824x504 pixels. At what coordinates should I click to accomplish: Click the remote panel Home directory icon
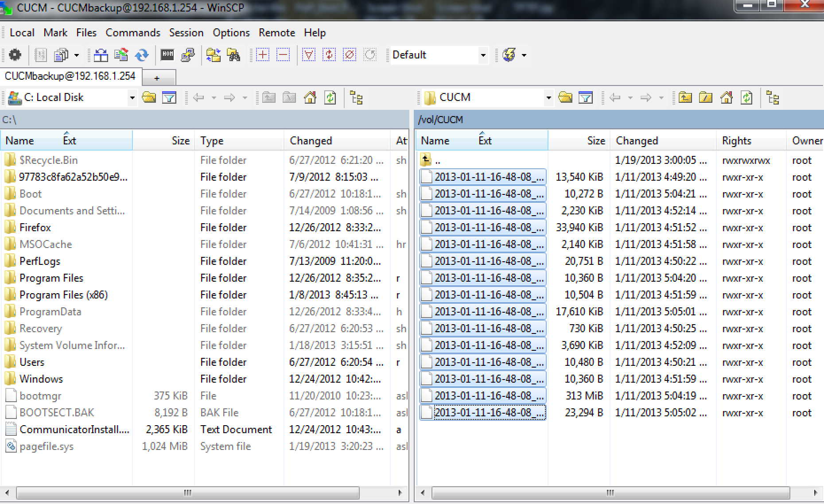pos(727,97)
